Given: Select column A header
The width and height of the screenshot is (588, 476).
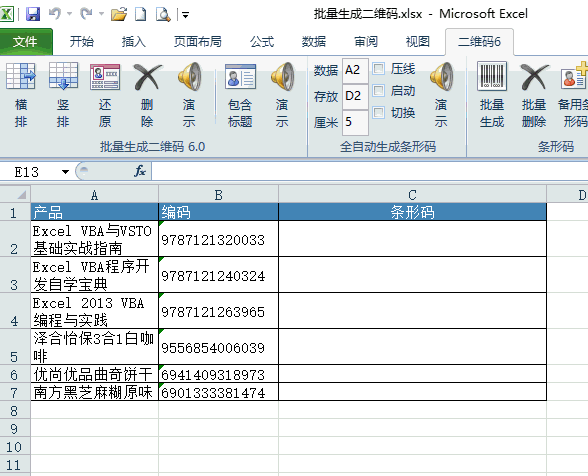Looking at the screenshot, I should pos(94,195).
